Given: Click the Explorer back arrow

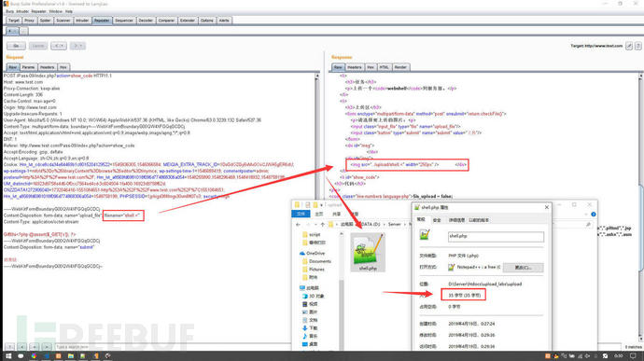Looking at the screenshot, I should [298, 224].
